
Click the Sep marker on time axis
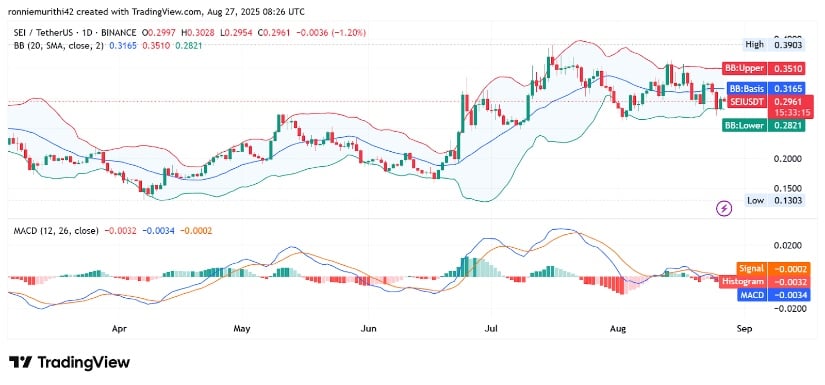(745, 329)
